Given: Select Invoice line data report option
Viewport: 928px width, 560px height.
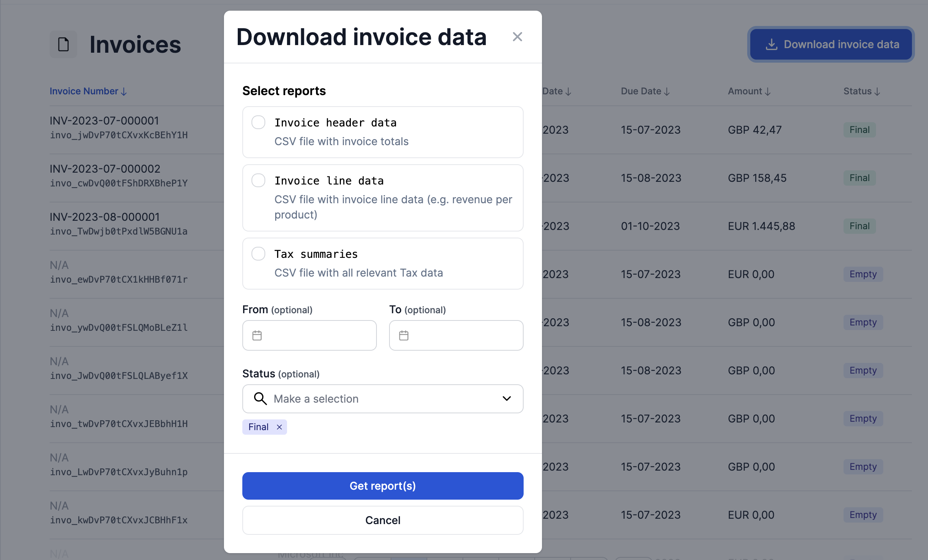Looking at the screenshot, I should tap(258, 180).
